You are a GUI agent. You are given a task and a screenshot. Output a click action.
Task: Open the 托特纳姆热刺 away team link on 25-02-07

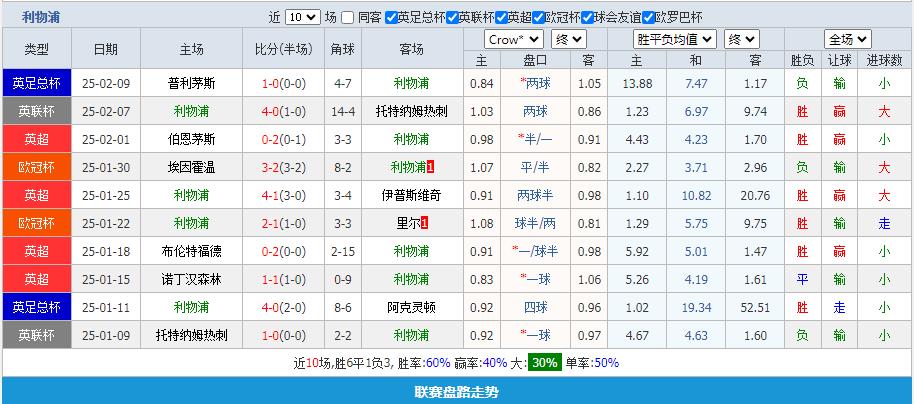(x=411, y=111)
